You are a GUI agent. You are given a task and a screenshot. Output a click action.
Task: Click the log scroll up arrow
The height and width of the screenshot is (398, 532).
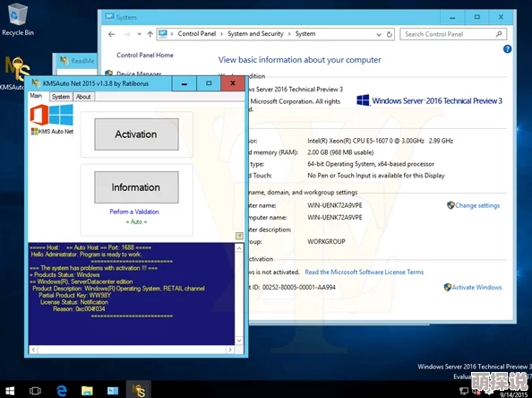click(x=239, y=248)
